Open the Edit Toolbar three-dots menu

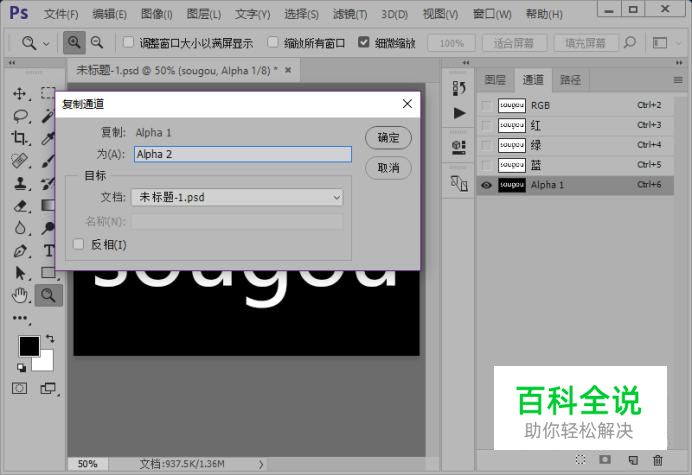[x=20, y=318]
